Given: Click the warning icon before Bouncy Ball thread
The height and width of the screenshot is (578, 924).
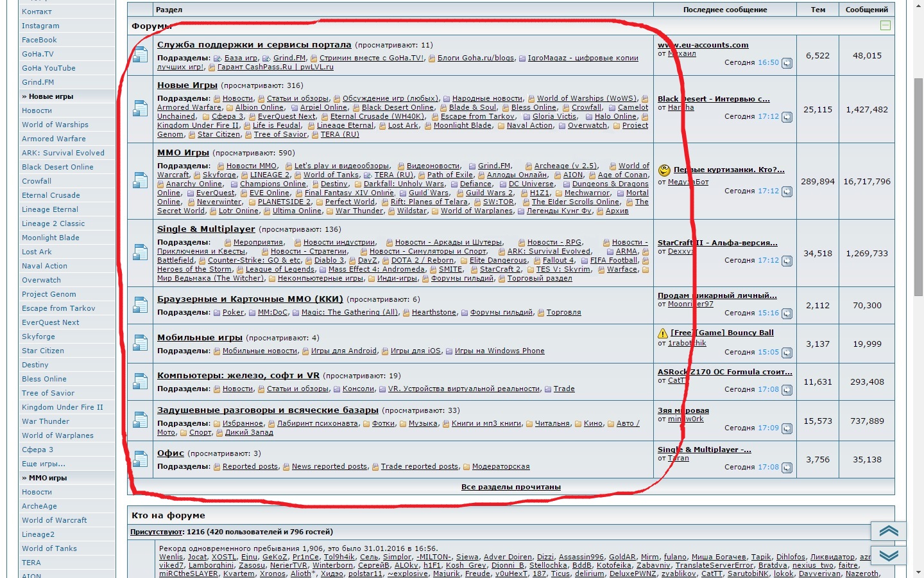Looking at the screenshot, I should pos(663,333).
